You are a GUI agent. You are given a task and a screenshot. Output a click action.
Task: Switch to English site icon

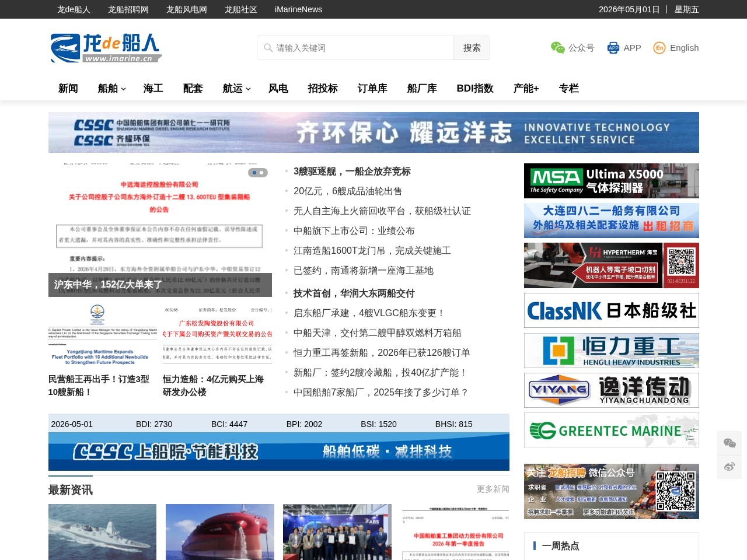pos(659,48)
